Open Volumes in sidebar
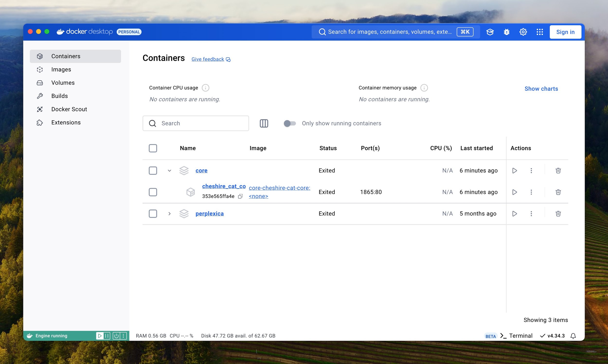608x364 pixels. click(x=75, y=83)
